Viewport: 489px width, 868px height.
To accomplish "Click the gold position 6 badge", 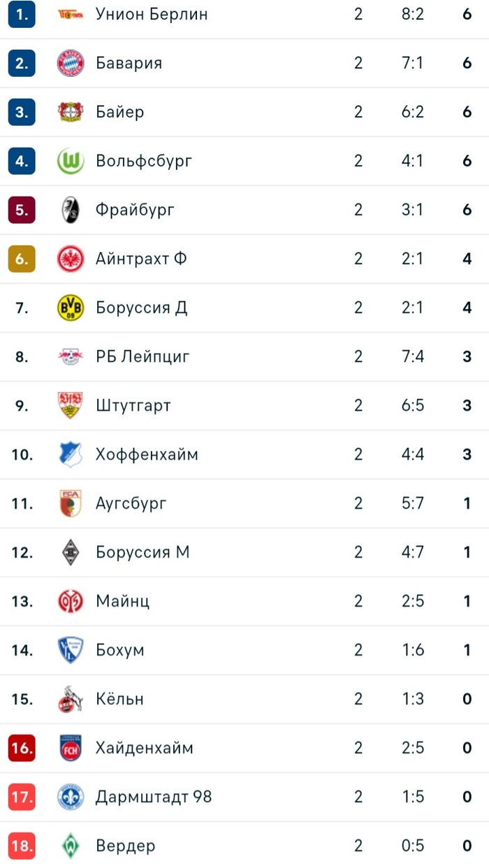I will click(x=22, y=259).
